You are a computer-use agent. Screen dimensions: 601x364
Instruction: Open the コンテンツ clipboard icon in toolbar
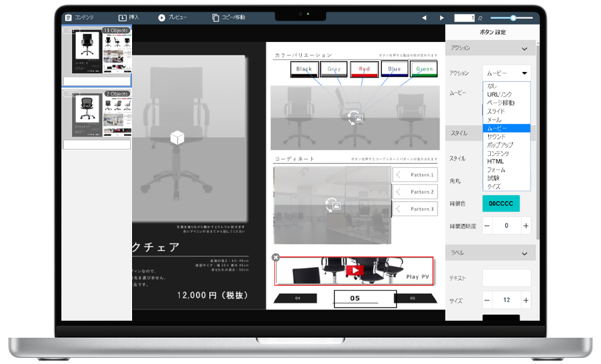(69, 18)
